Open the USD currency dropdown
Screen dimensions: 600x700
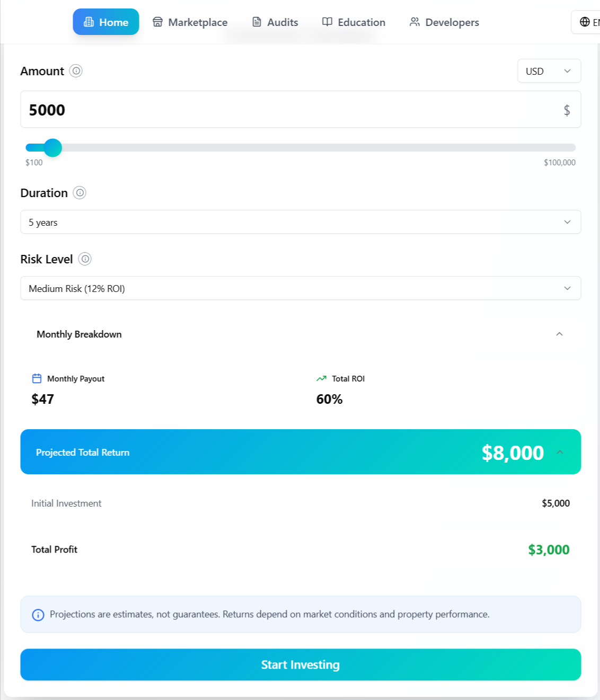549,71
